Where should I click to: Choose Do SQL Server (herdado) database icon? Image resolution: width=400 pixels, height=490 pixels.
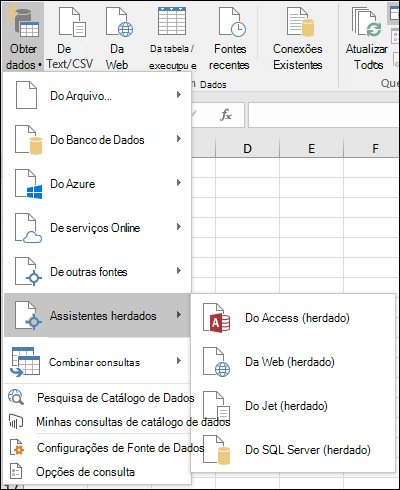216,450
